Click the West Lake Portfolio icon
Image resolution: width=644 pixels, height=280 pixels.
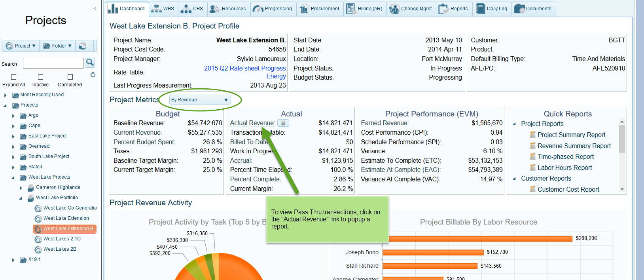tap(31, 198)
